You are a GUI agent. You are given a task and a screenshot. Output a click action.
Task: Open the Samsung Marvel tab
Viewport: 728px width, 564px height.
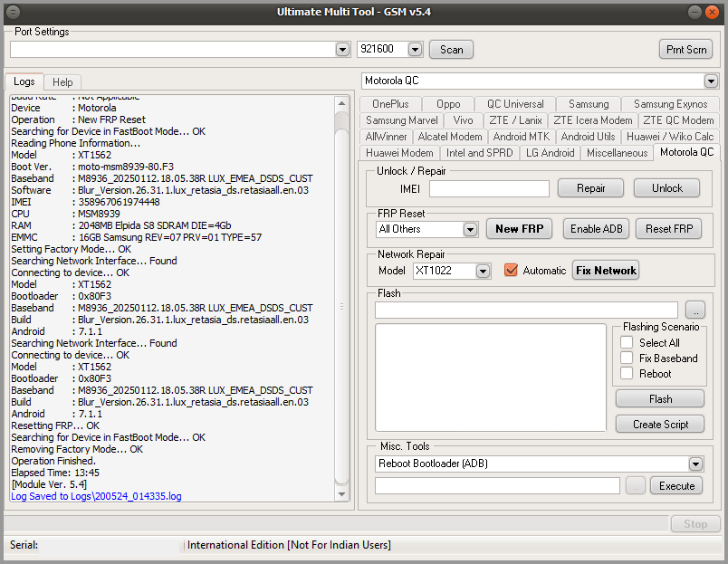point(402,120)
